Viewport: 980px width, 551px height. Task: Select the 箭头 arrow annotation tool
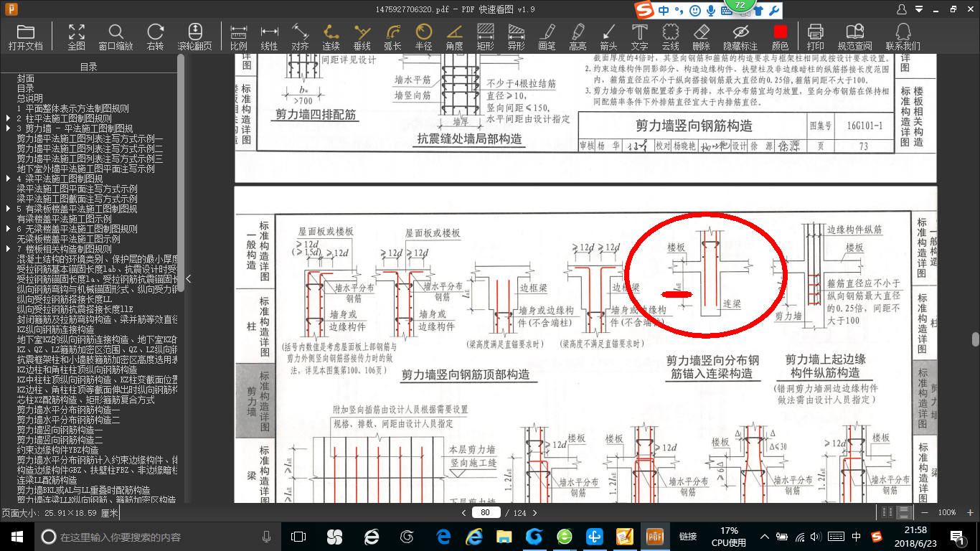(x=608, y=37)
